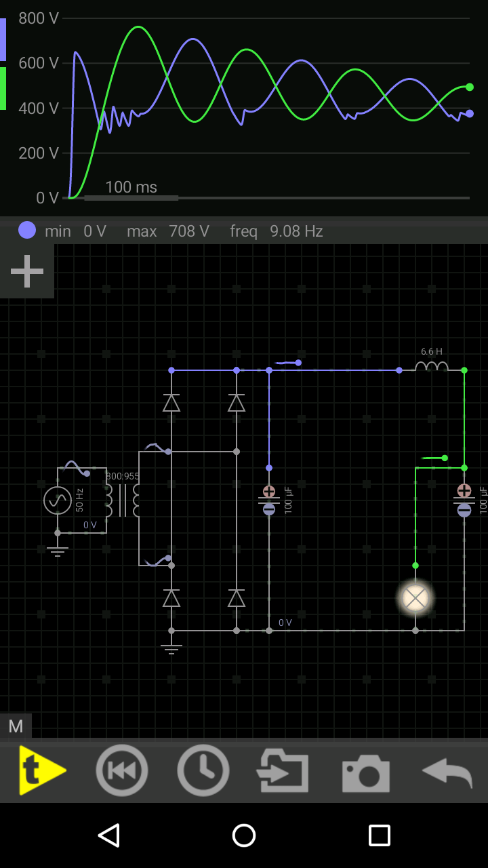Select the glowing lamp component
488x868 pixels.
pyautogui.click(x=415, y=598)
